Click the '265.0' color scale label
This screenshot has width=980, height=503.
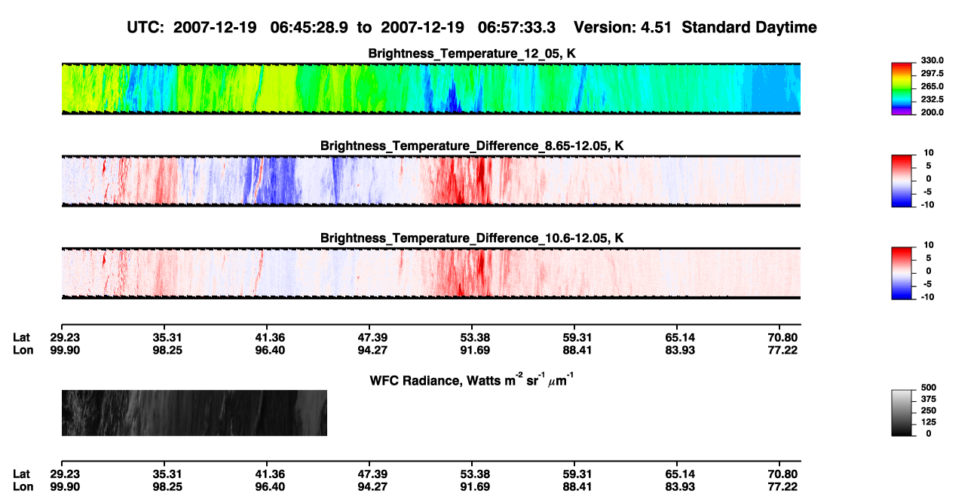[x=933, y=86]
